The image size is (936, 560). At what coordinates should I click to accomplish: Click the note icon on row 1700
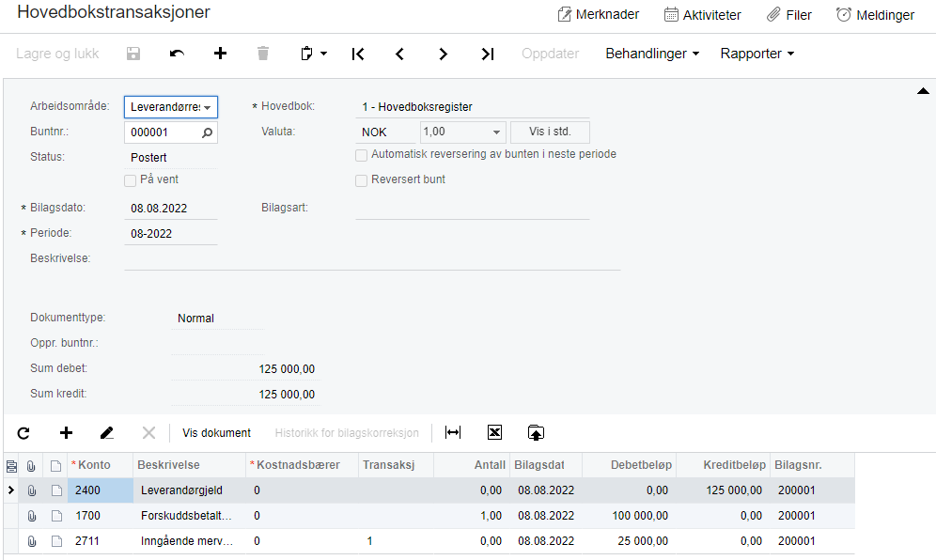(x=56, y=516)
